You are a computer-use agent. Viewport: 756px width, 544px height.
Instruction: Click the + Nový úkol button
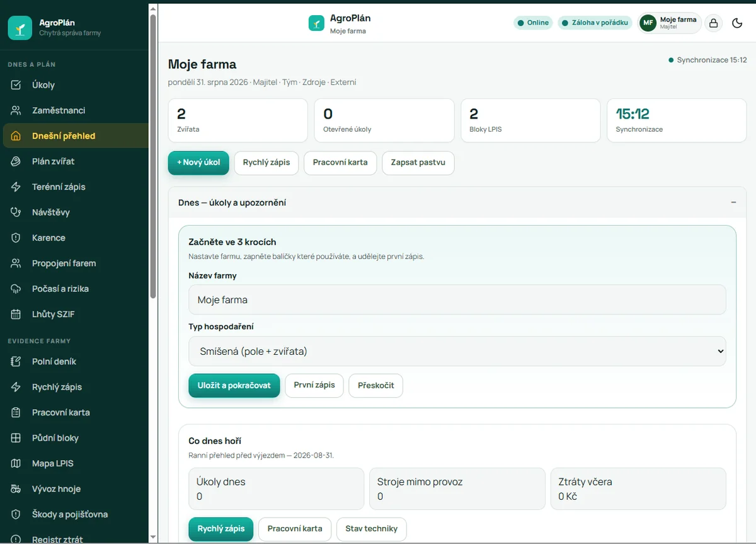coord(198,163)
